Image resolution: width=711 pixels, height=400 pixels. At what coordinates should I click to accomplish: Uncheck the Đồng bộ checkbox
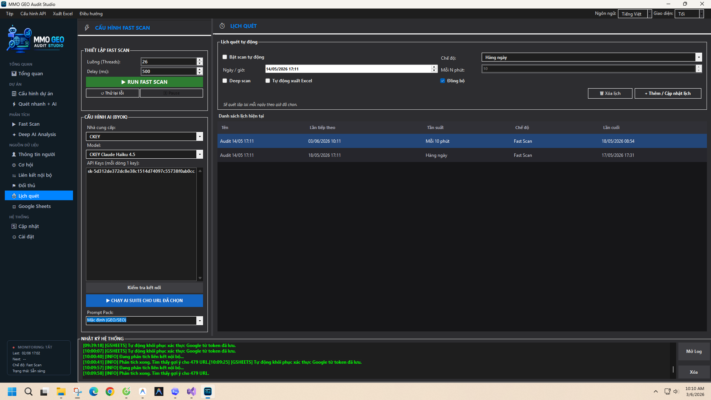[x=443, y=81]
